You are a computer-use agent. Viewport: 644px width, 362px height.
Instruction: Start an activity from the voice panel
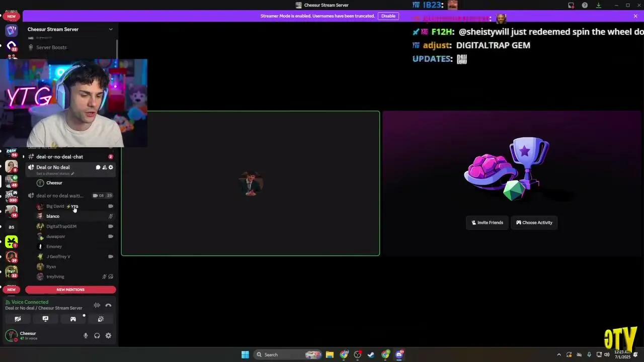click(73, 319)
